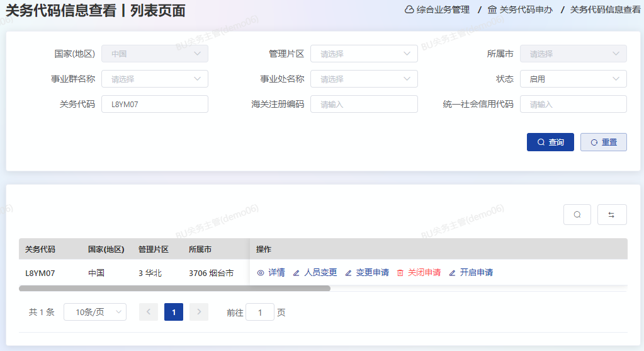Click 人员变更 for row L8YM07
Image resolution: width=644 pixels, height=351 pixels.
[320, 272]
